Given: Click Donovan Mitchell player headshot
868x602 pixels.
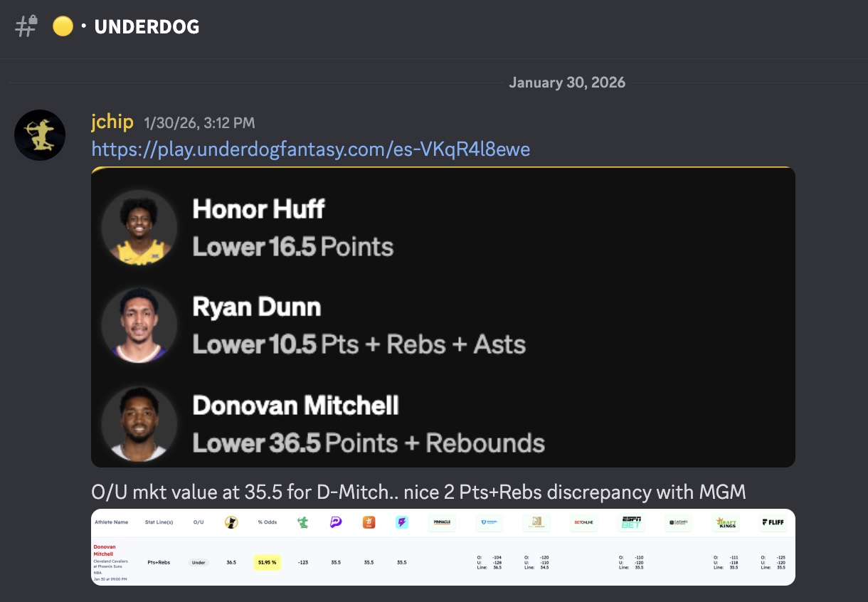Looking at the screenshot, I should click(x=139, y=423).
